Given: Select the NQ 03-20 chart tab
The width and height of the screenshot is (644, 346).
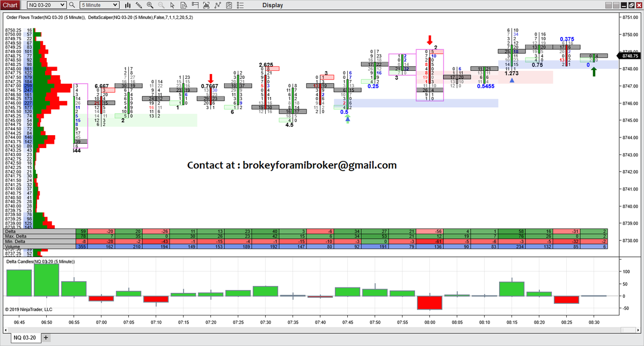Looking at the screenshot, I should 25,337.
